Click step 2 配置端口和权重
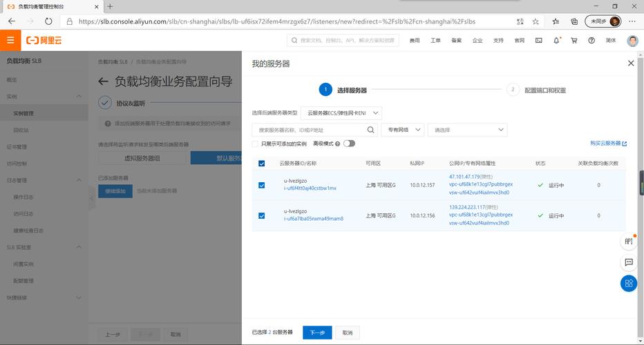 (x=536, y=90)
